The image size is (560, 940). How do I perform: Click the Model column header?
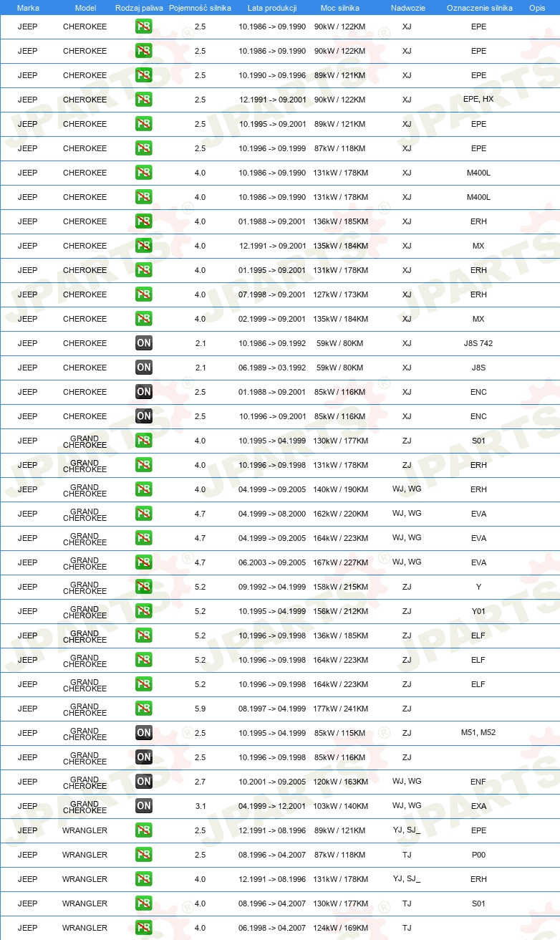click(85, 8)
